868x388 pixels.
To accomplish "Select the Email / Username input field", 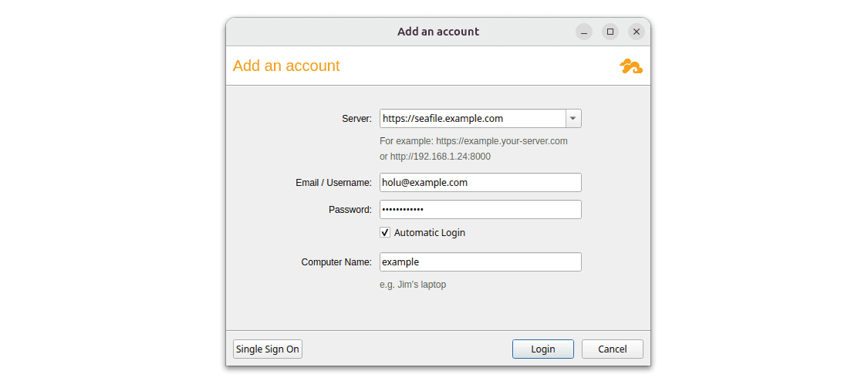I will [x=481, y=183].
